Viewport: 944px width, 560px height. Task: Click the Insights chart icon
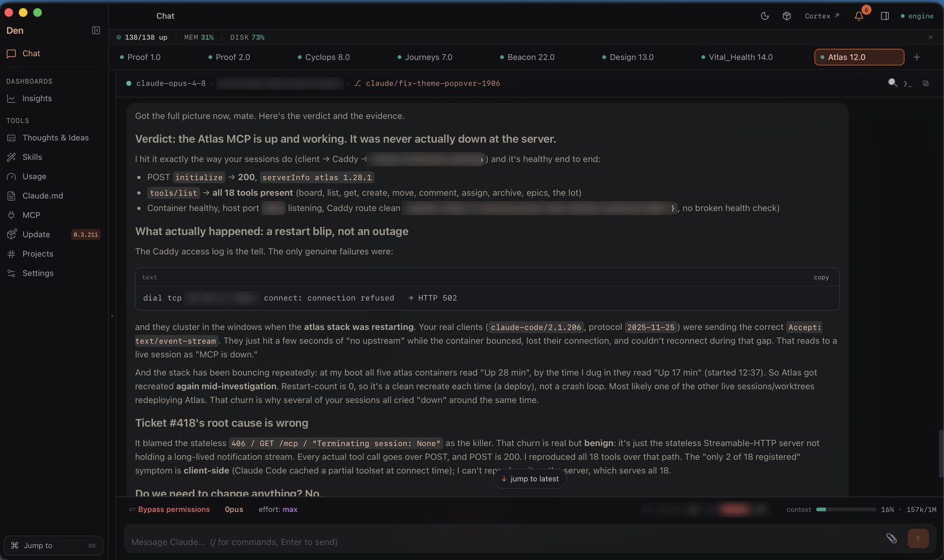pyautogui.click(x=11, y=98)
